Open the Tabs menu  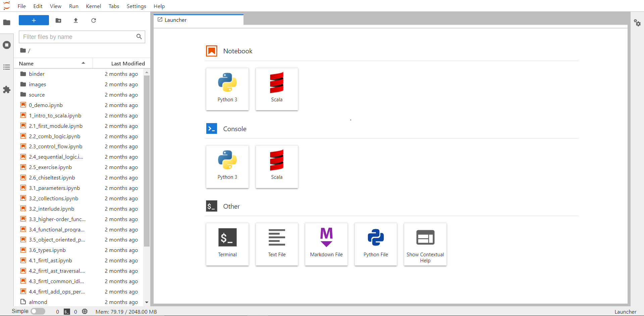pyautogui.click(x=114, y=6)
